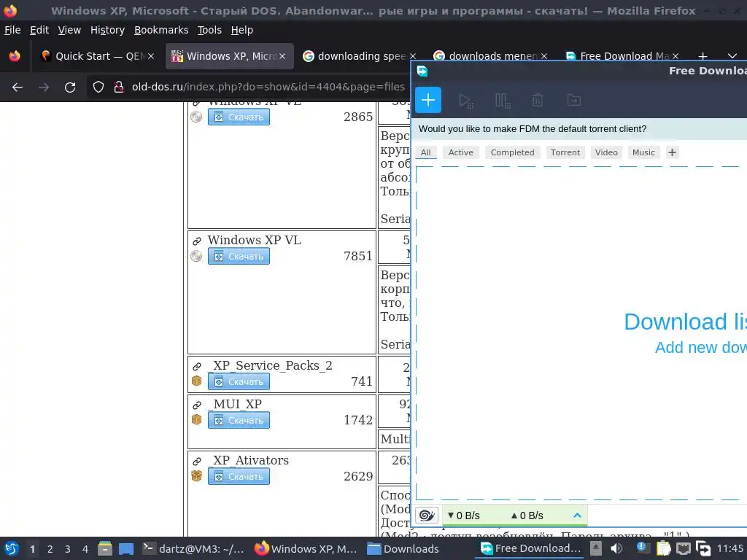Click the insecure connection padlock icon

coord(119,87)
